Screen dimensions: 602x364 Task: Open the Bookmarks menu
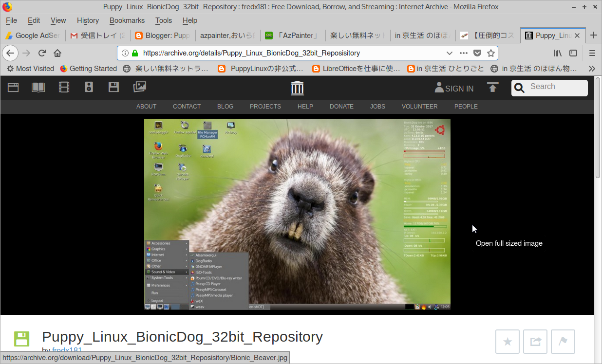click(x=127, y=20)
